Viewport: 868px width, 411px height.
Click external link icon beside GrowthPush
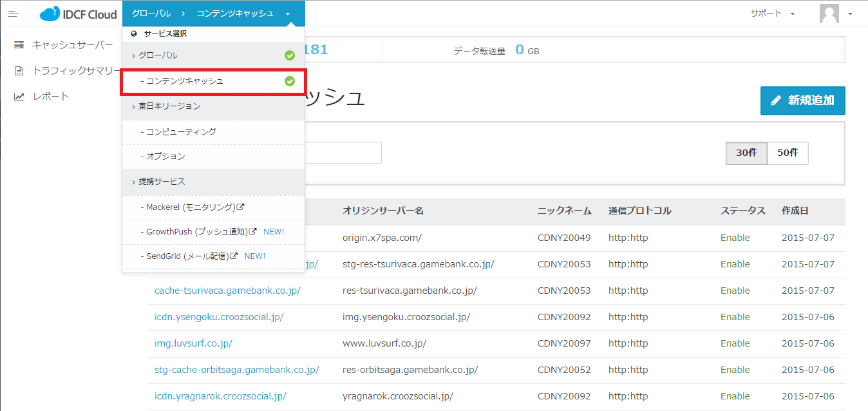pyautogui.click(x=253, y=231)
